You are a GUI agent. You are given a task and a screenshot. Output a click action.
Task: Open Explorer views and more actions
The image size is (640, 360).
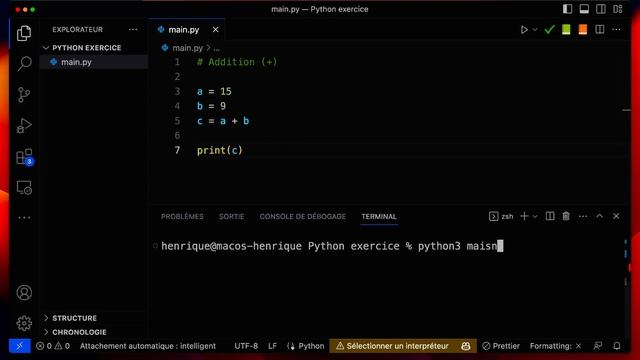tap(133, 29)
